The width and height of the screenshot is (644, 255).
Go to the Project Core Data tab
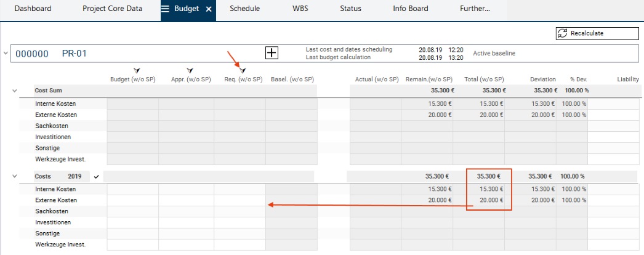[112, 9]
